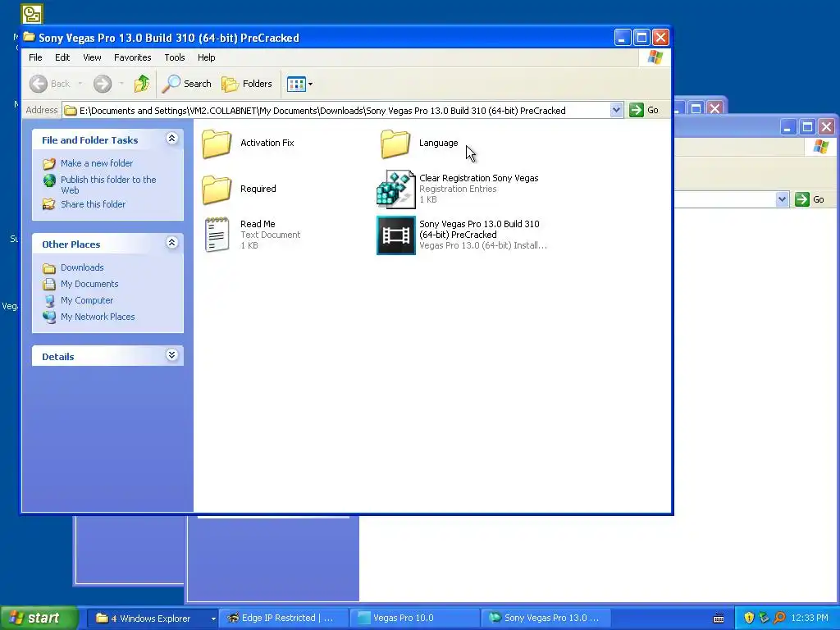Select the Language folder icon
Screen dimensions: 840x630
(x=395, y=143)
